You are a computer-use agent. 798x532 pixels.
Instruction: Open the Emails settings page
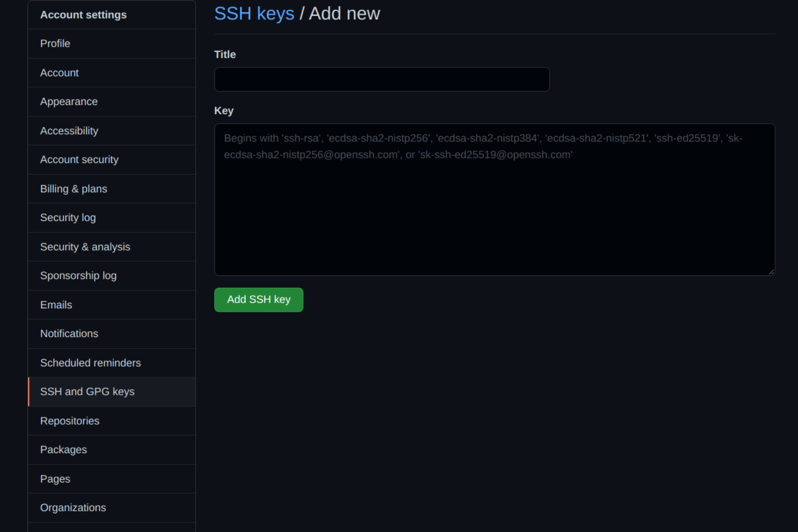(x=56, y=304)
